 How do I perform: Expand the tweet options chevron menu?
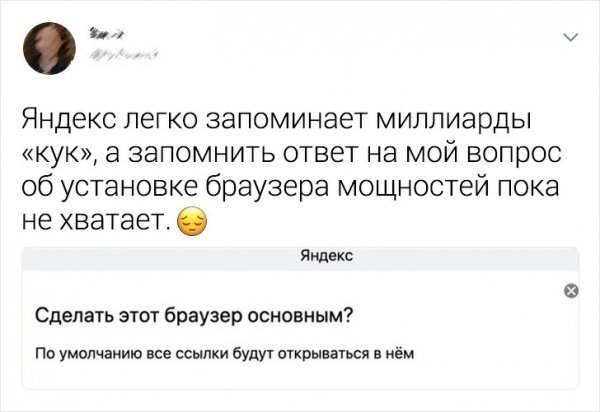click(x=571, y=40)
